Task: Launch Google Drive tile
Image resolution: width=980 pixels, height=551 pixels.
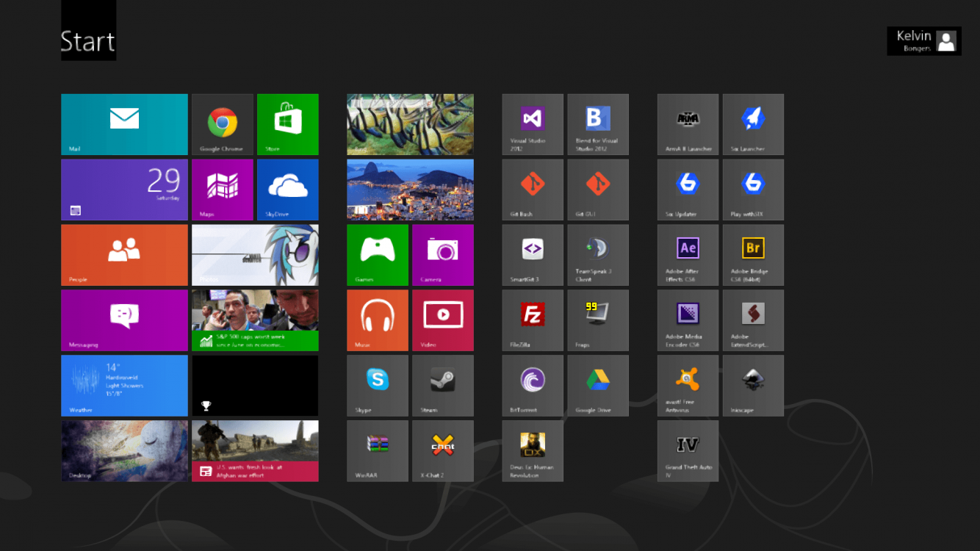Action: 598,386
